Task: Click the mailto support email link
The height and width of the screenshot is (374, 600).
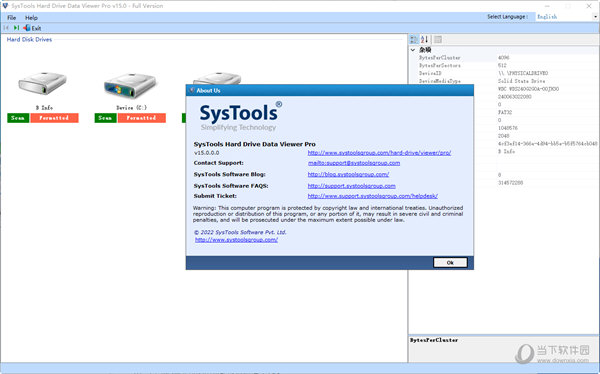Action: (x=354, y=163)
